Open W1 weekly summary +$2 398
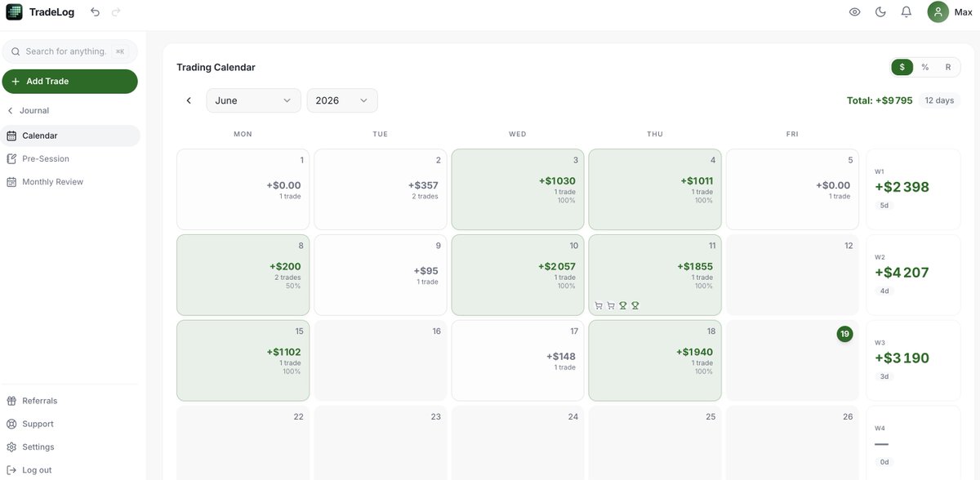 click(x=914, y=189)
